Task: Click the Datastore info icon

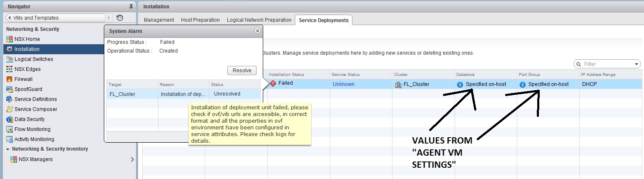Action: point(460,84)
